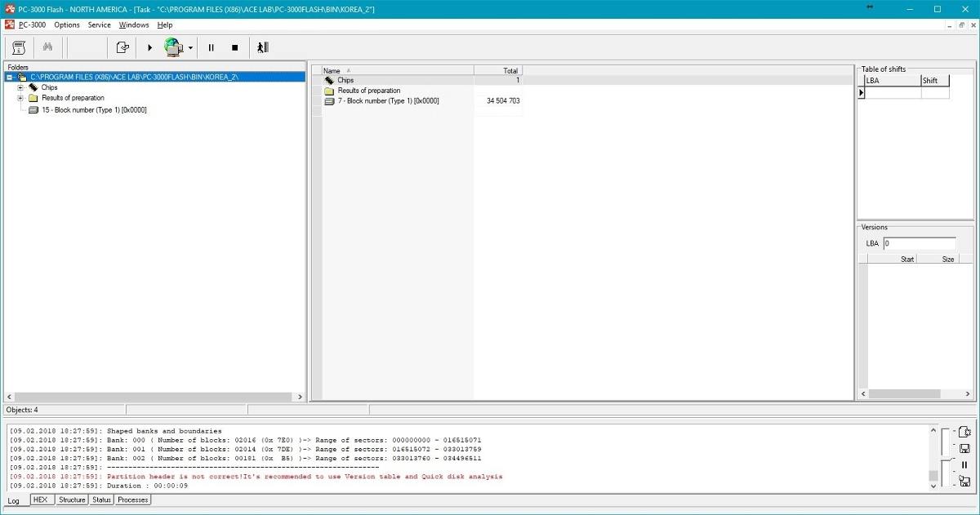Click the Folders panel right scroll arrow

(x=300, y=397)
